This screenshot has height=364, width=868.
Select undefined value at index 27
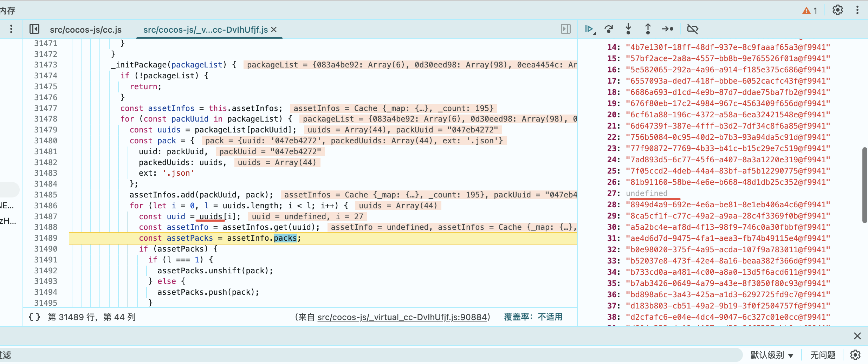coord(647,193)
